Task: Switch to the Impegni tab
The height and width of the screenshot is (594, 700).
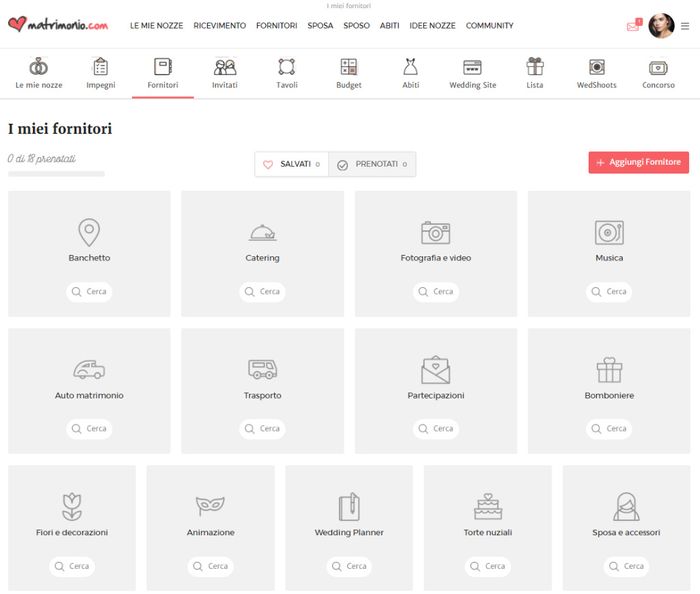Action: tap(100, 73)
